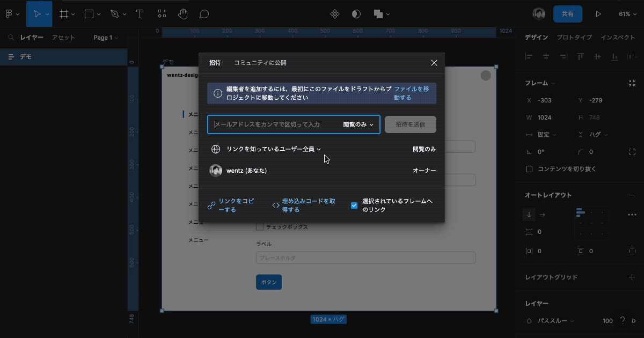Open the 61% zoom level dropdown
Viewport: 644px width, 338px height.
pyautogui.click(x=627, y=14)
